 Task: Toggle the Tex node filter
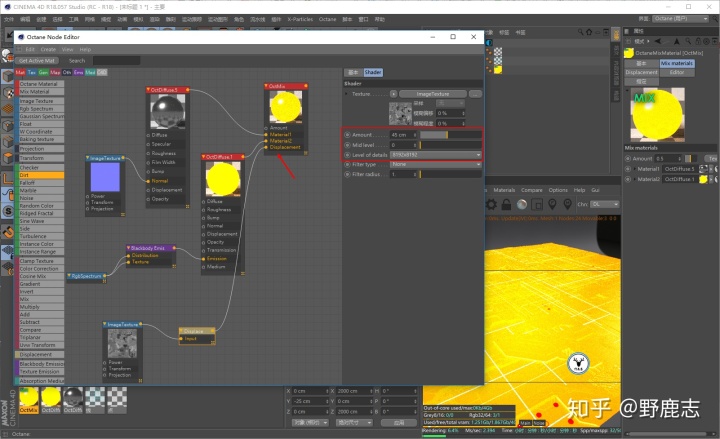32,73
